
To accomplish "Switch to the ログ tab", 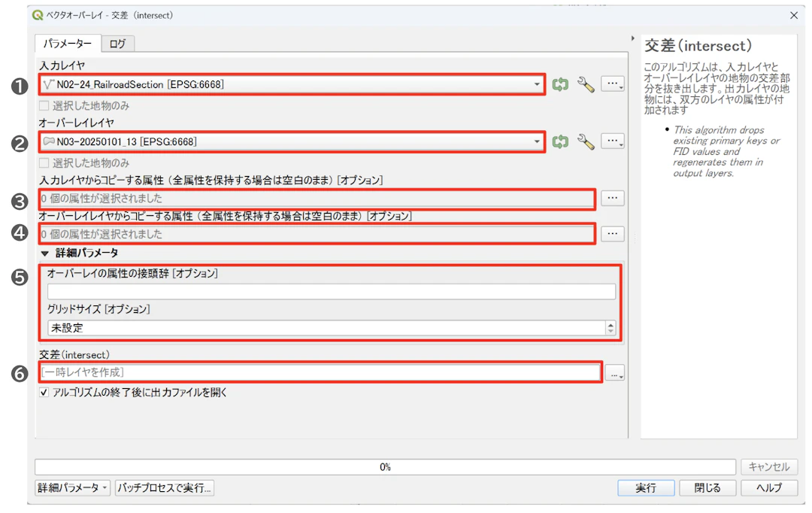I will pyautogui.click(x=118, y=43).
